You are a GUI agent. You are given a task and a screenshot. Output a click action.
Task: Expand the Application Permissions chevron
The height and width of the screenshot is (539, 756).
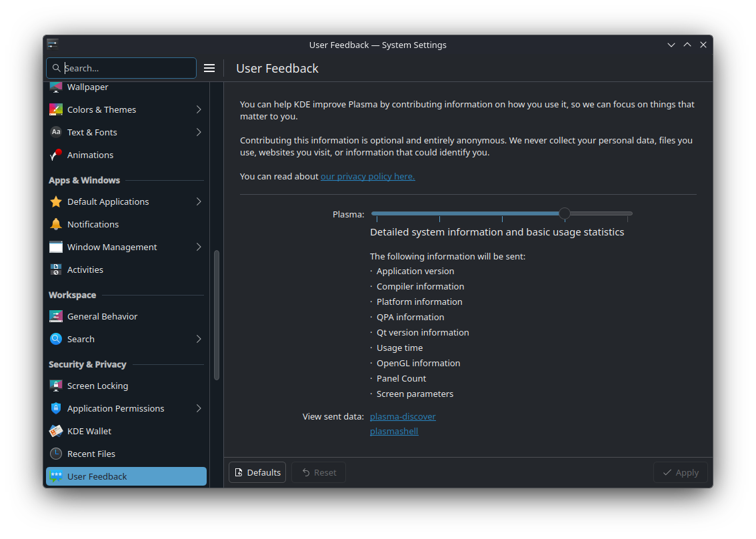point(199,408)
